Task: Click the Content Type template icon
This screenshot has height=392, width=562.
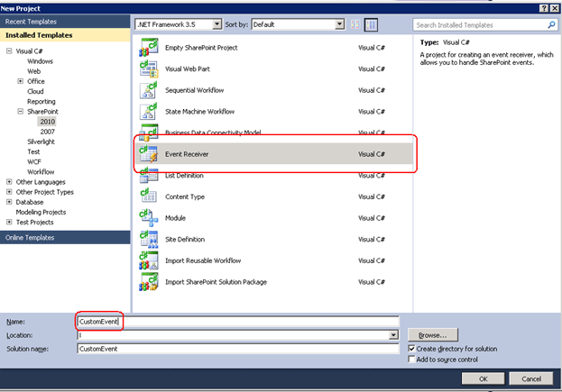Action: click(x=148, y=196)
